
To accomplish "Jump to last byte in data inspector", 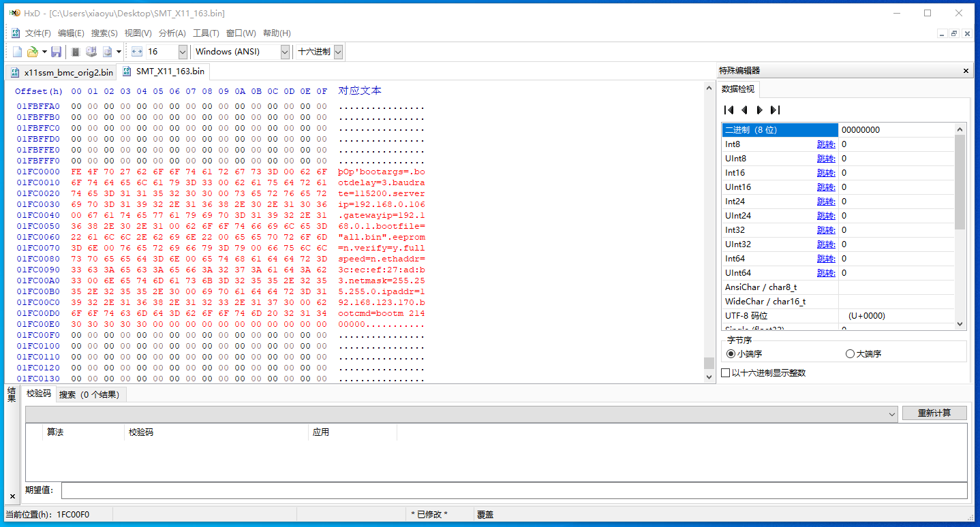I will (x=775, y=110).
